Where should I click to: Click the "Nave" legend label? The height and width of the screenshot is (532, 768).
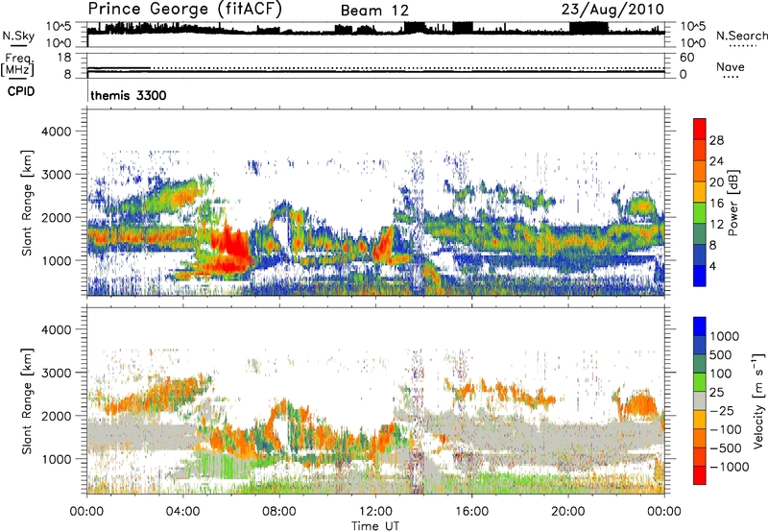731,66
